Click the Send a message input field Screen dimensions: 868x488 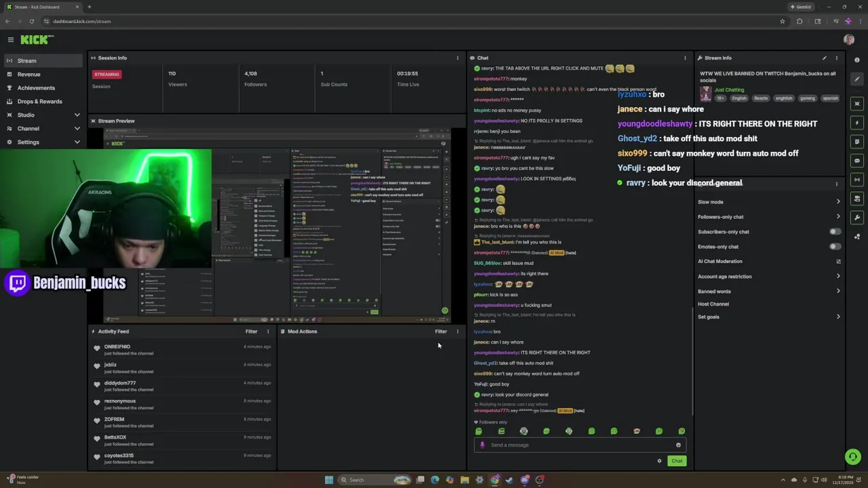point(580,445)
